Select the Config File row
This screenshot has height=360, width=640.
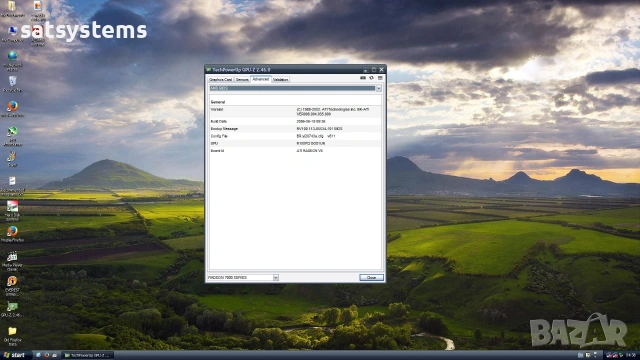296,136
